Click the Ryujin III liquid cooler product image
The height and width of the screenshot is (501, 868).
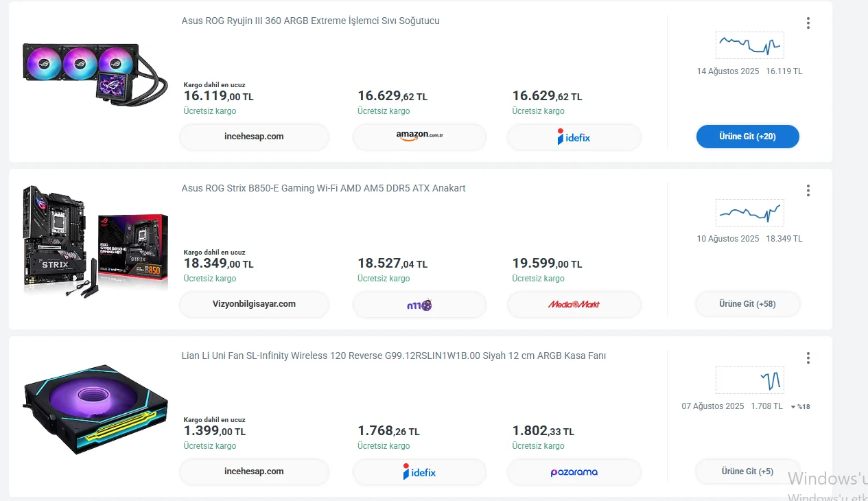pyautogui.click(x=95, y=73)
